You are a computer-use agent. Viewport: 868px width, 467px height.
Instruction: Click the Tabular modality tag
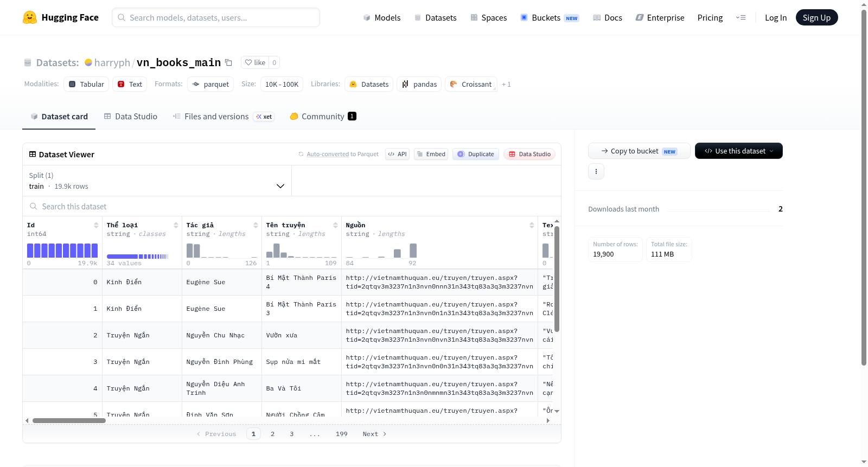point(86,84)
